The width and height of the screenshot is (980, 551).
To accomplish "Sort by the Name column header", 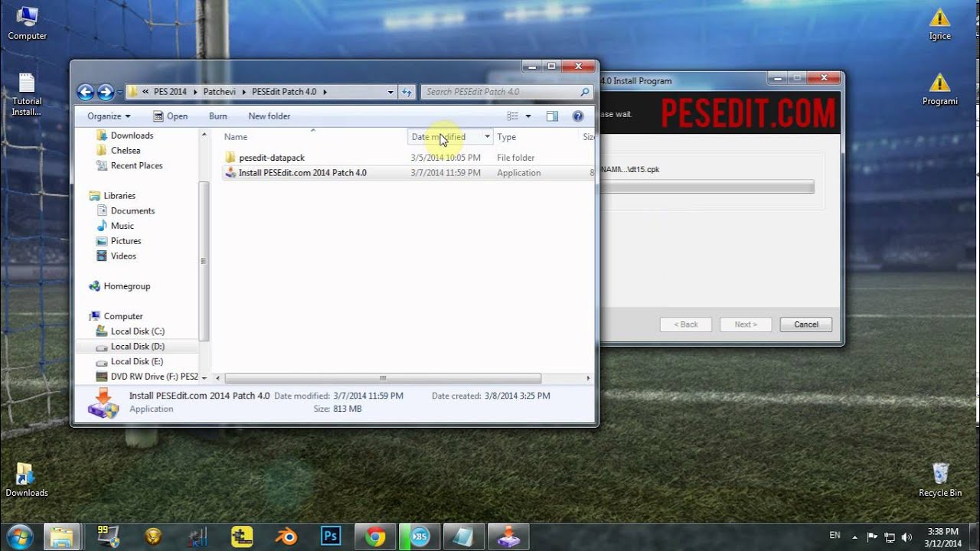I will (x=236, y=137).
